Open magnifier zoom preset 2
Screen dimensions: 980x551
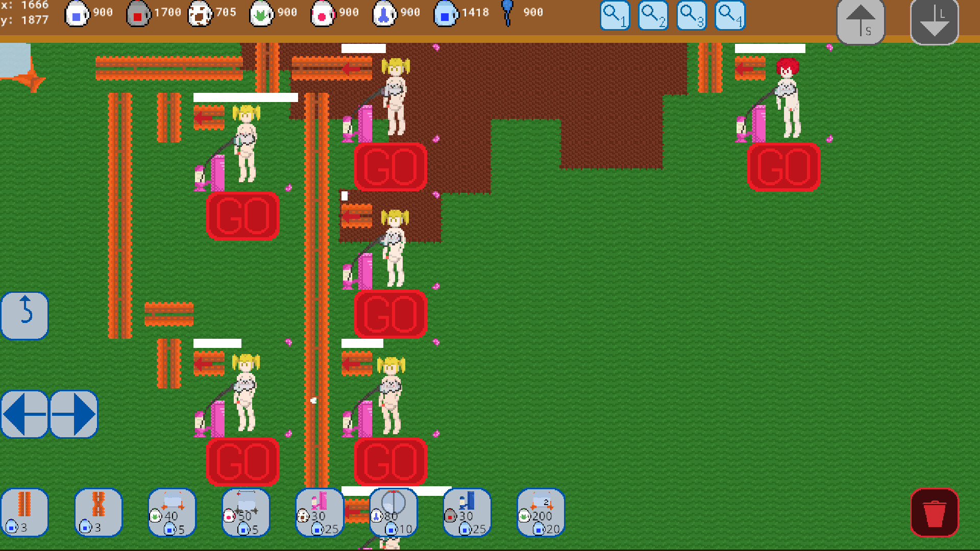coord(653,15)
